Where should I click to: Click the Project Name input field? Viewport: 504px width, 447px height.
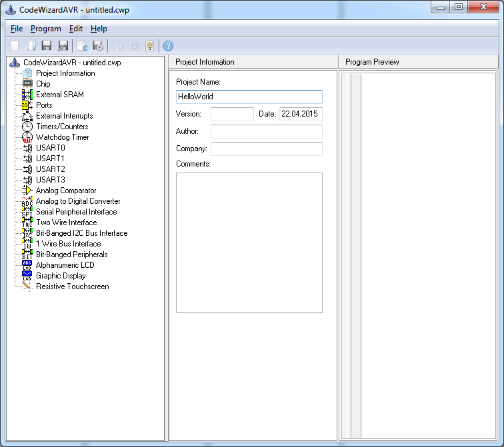click(x=249, y=97)
